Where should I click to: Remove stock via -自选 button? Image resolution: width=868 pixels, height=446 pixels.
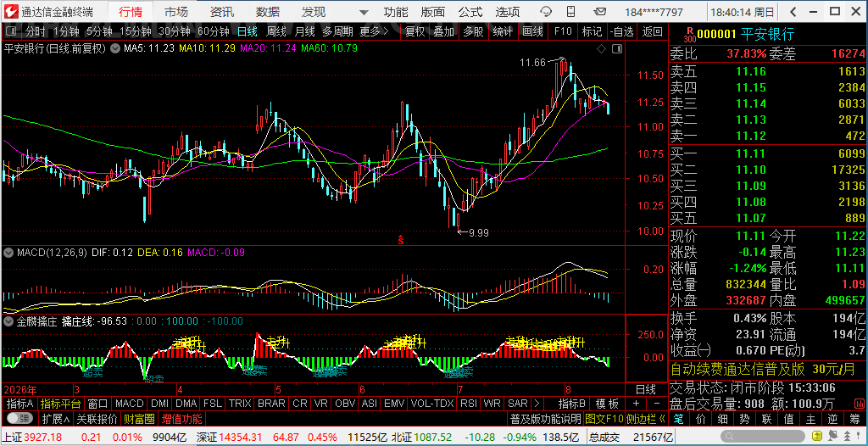coord(621,31)
